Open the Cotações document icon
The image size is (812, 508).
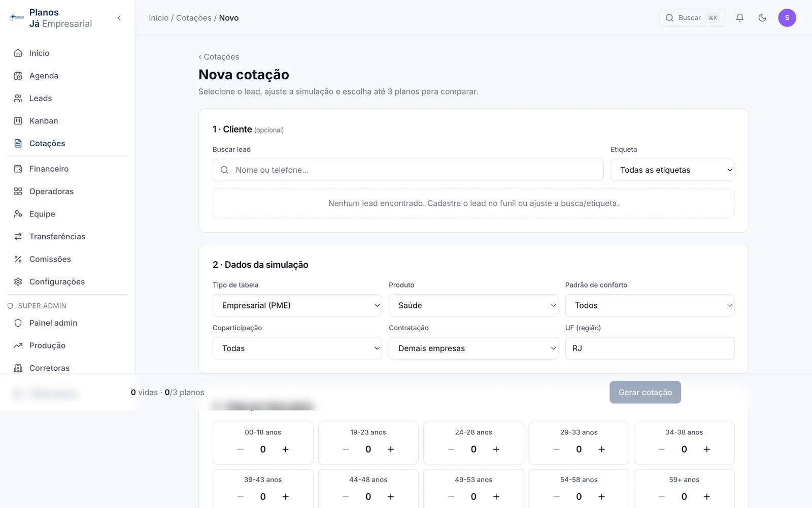(18, 143)
